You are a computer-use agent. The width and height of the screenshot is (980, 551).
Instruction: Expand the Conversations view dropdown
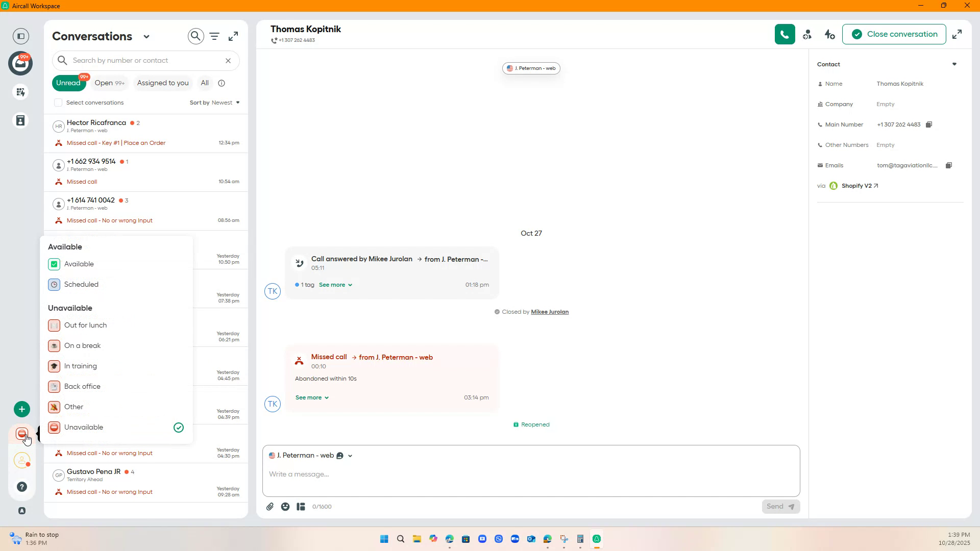pos(147,36)
